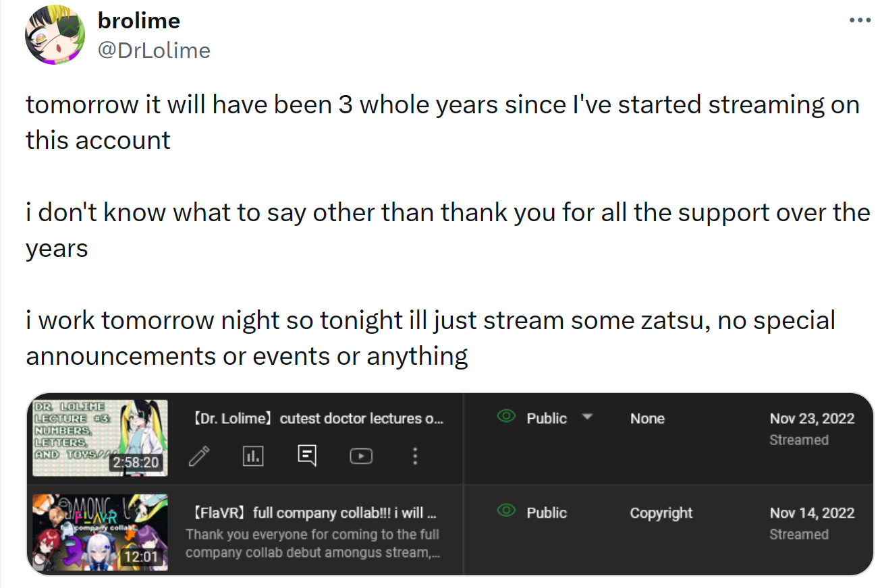This screenshot has width=880, height=588.
Task: Open the video analytics bar chart icon
Action: [x=252, y=457]
